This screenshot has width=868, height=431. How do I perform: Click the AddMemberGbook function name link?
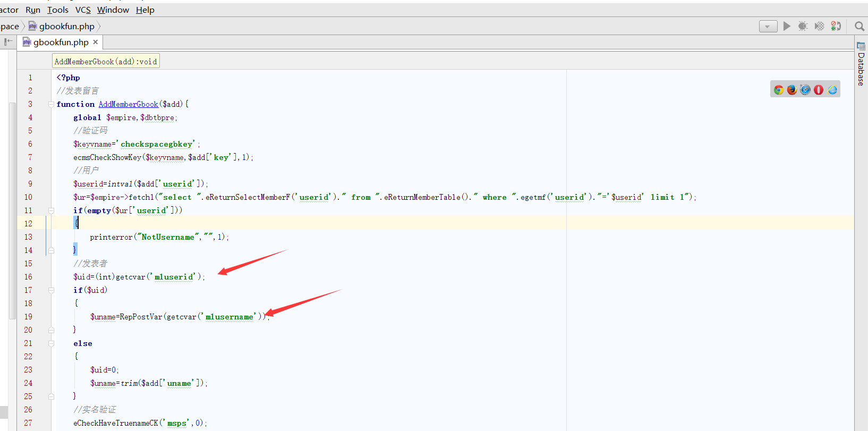click(128, 104)
